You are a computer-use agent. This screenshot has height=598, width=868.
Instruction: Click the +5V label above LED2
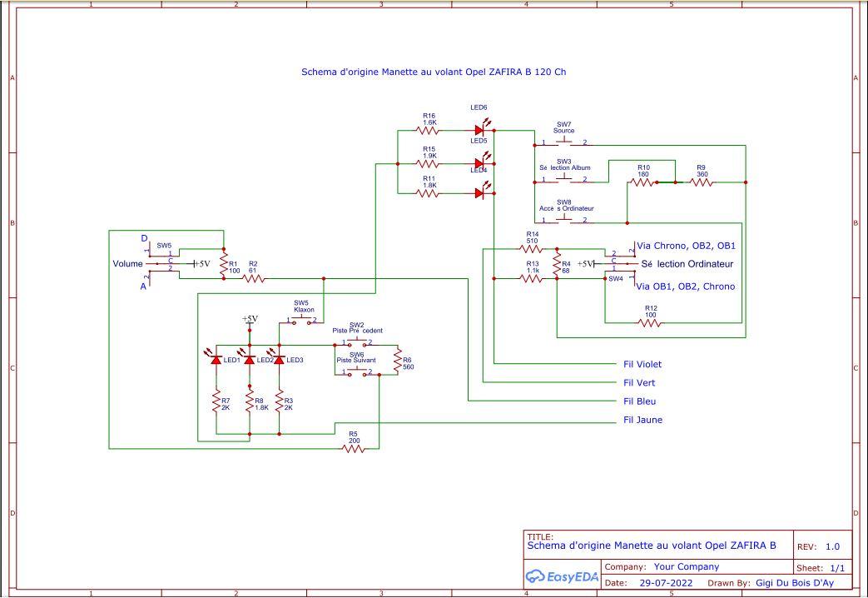[250, 319]
